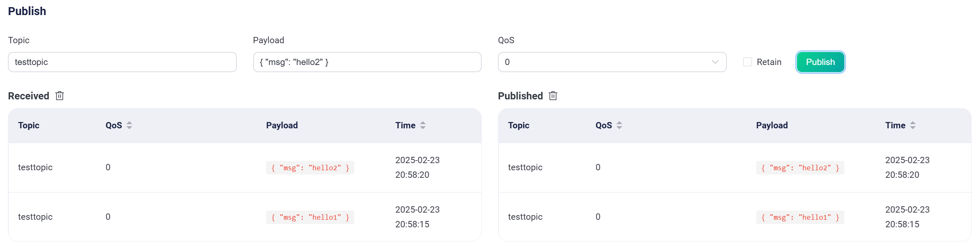Sort Received table by QoS arrows
Viewport: 980px width, 247px height.
pyautogui.click(x=129, y=125)
